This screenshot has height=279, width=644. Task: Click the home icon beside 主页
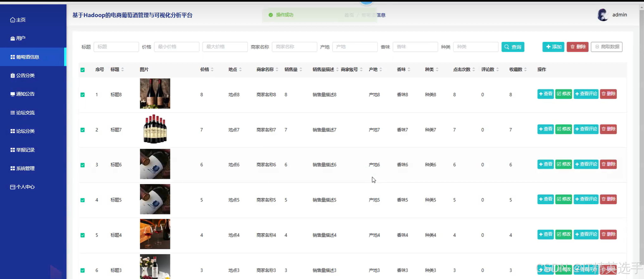[13, 20]
